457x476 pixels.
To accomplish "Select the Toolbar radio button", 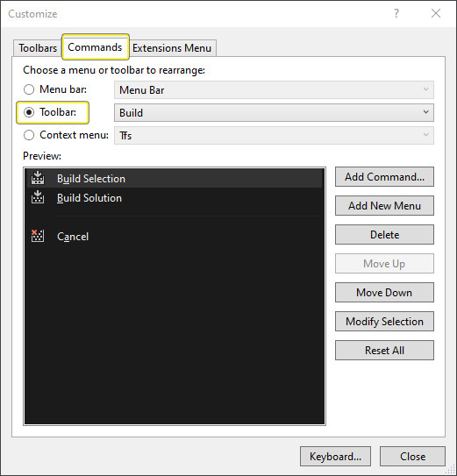I will (x=29, y=112).
